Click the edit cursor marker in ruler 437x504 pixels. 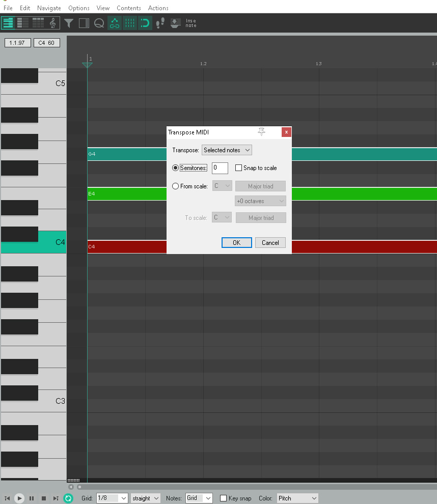coord(87,64)
